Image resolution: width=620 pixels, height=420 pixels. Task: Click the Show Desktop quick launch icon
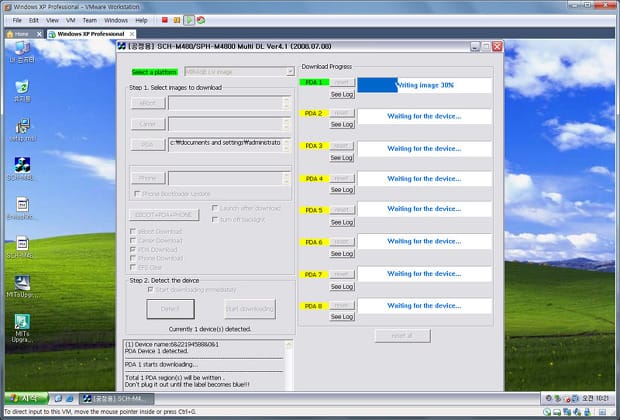pyautogui.click(x=58, y=398)
